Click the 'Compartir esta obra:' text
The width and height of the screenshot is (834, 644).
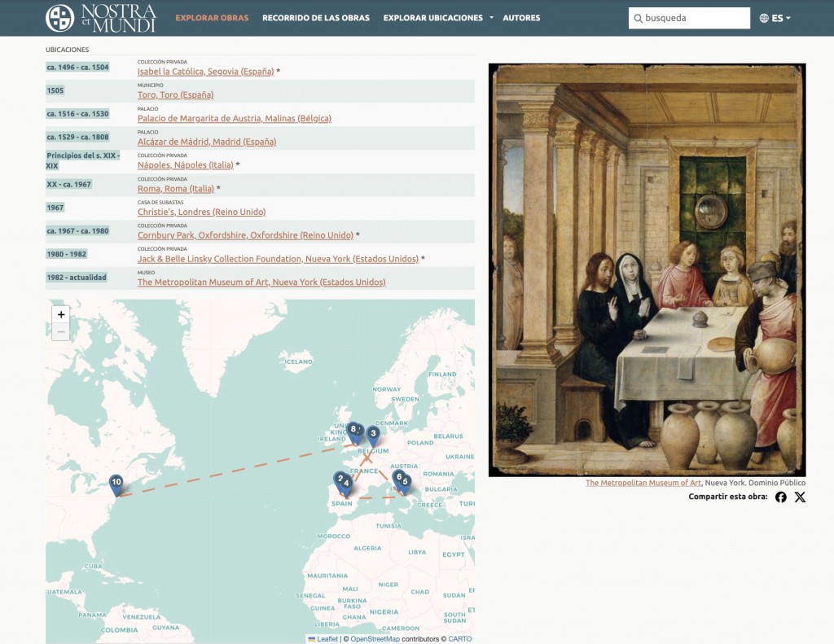coord(728,497)
